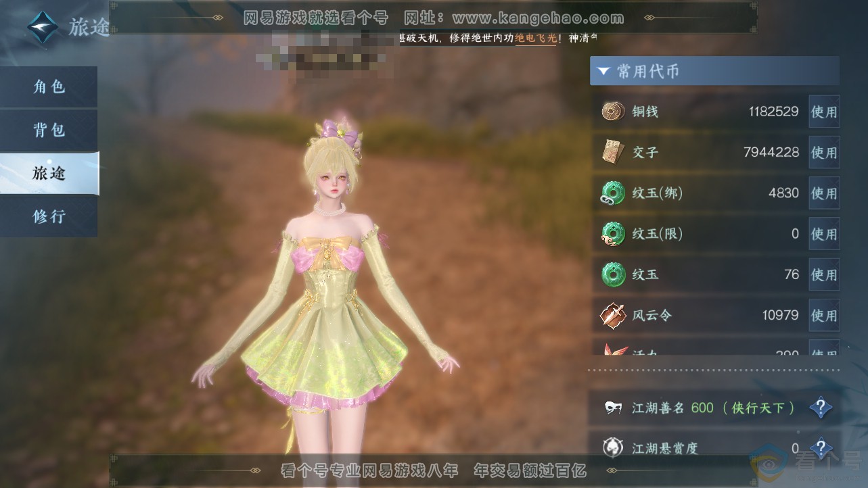Click the 纹玉(绑) bound jade icon

pyautogui.click(x=613, y=193)
